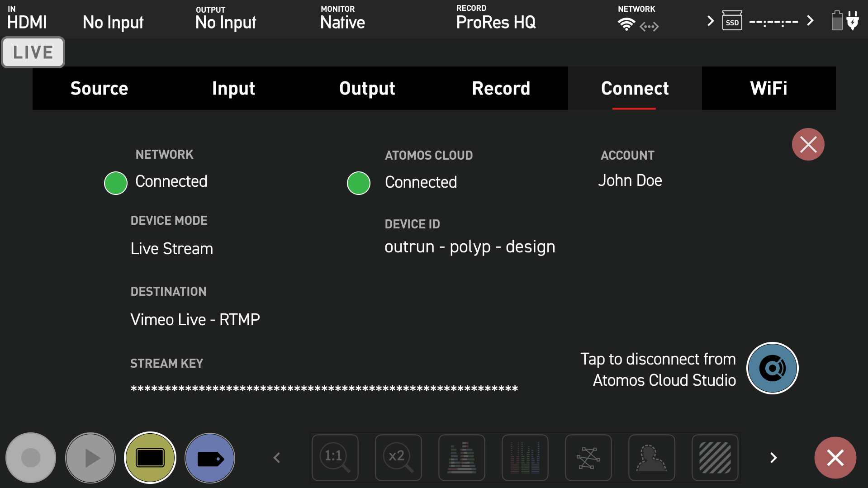Toggle the RGB parade monitor icon
This screenshot has width=868, height=488.
click(x=525, y=458)
